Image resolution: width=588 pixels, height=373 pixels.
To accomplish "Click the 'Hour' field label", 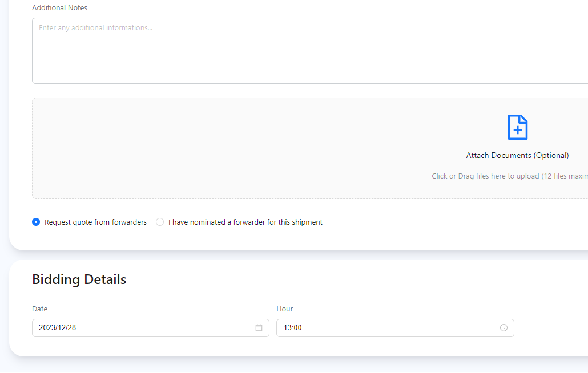I will coord(285,309).
